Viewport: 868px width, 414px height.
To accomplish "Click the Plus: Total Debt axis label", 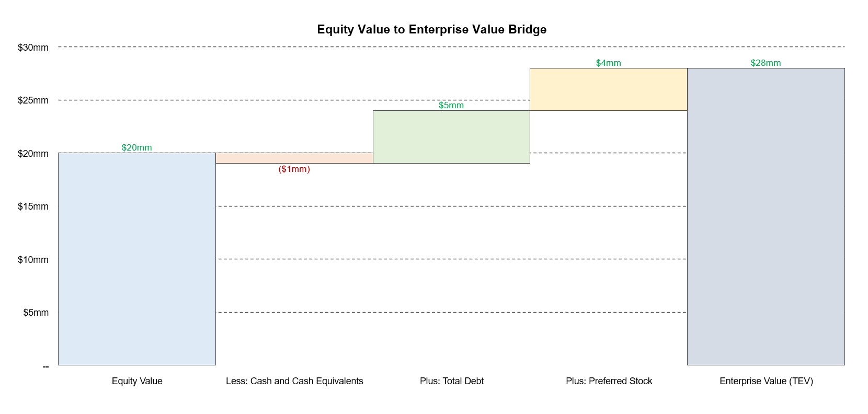I will point(452,381).
